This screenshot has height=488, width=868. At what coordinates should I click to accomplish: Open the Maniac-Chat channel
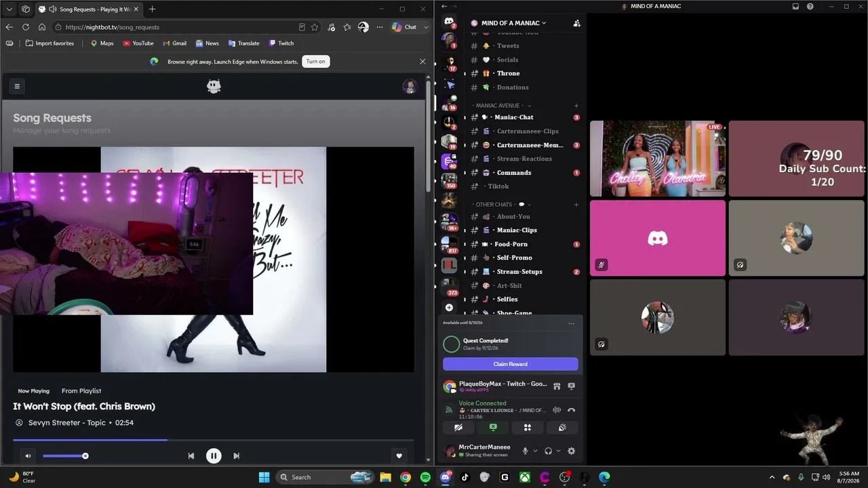pyautogui.click(x=525, y=117)
